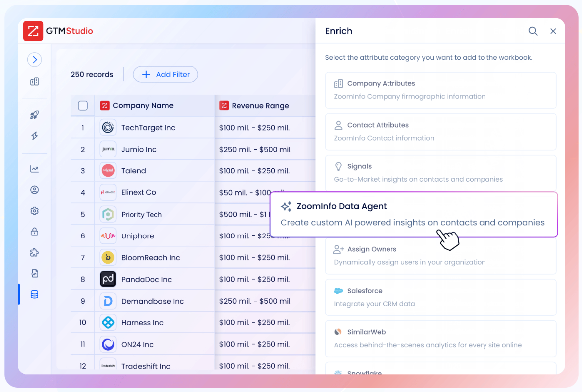This screenshot has width=582, height=392.
Task: Click the GTM Studio red Z logo
Action: 33,31
